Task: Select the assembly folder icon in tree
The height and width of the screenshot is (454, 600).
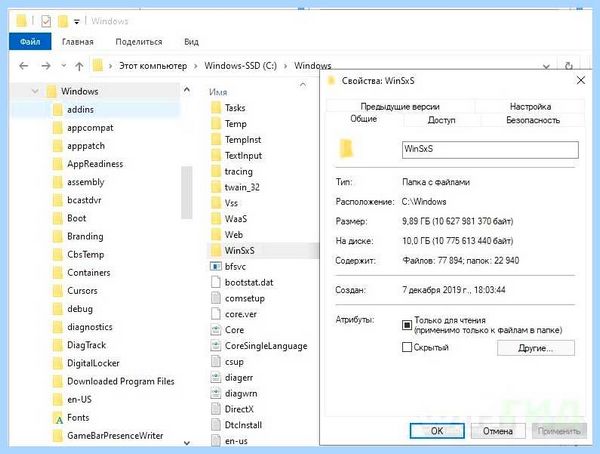Action: coord(57,182)
